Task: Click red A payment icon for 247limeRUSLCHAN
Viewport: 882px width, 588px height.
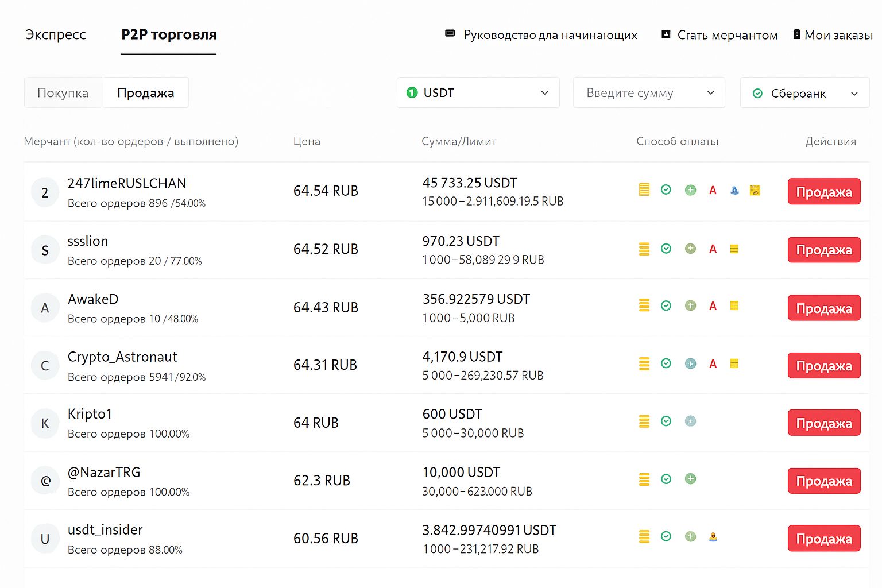Action: [x=713, y=191]
